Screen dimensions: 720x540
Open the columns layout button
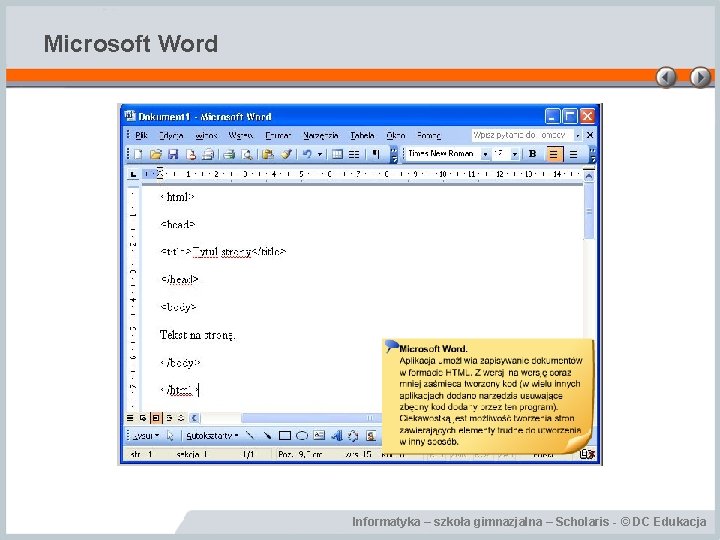click(354, 154)
